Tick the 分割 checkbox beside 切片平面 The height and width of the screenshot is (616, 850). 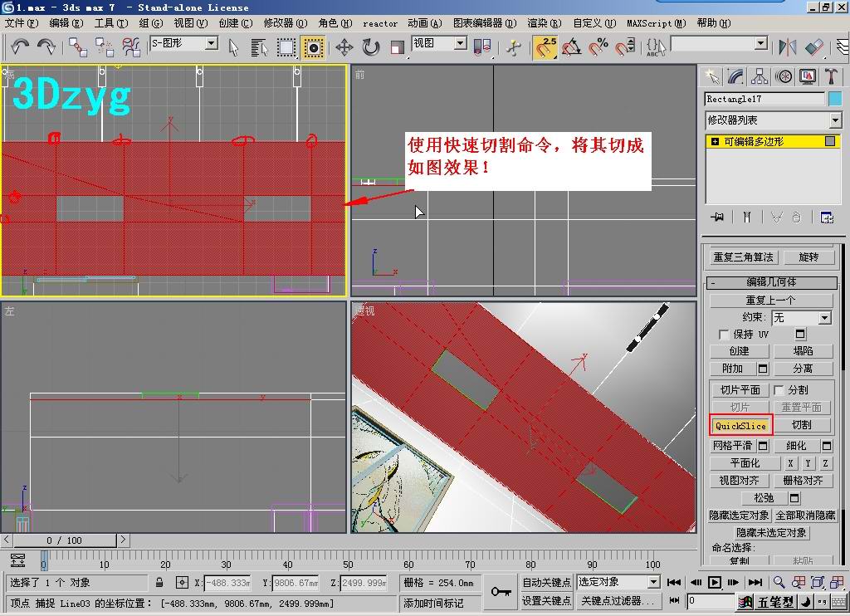[x=779, y=389]
